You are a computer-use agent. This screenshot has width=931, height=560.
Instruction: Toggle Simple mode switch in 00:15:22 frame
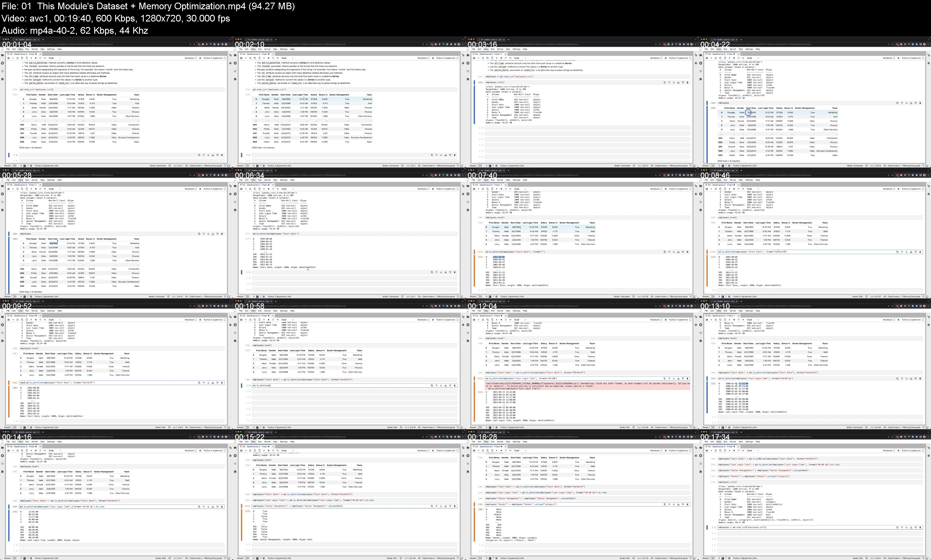[x=247, y=558]
